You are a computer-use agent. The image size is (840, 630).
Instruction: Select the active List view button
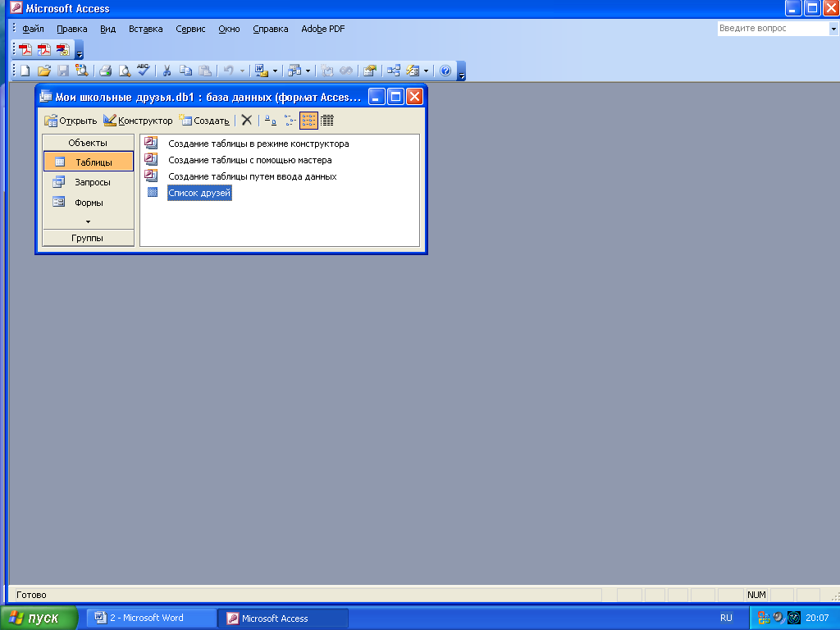pyautogui.click(x=308, y=121)
